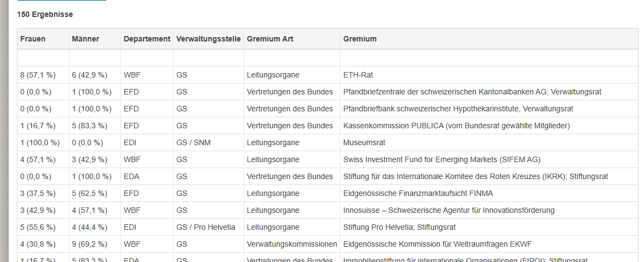Focus the filter field under Gremium
Viewport: 644px width, 262px height.
(489, 58)
